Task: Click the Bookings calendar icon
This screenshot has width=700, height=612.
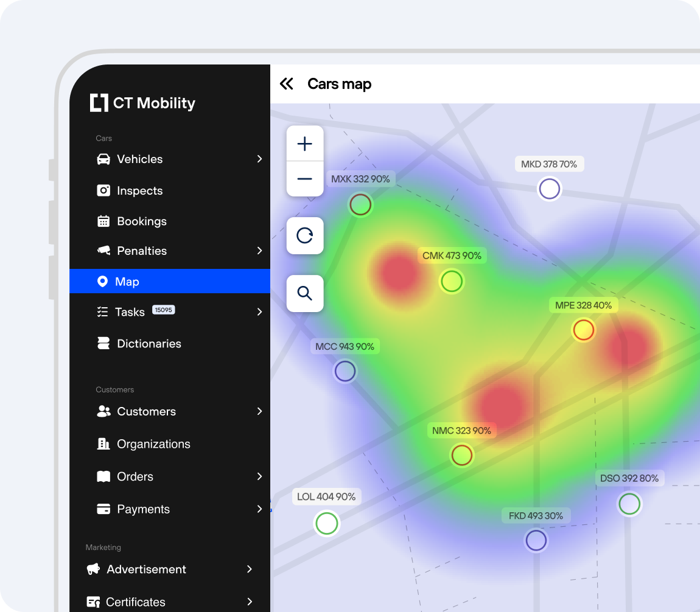Action: tap(103, 221)
